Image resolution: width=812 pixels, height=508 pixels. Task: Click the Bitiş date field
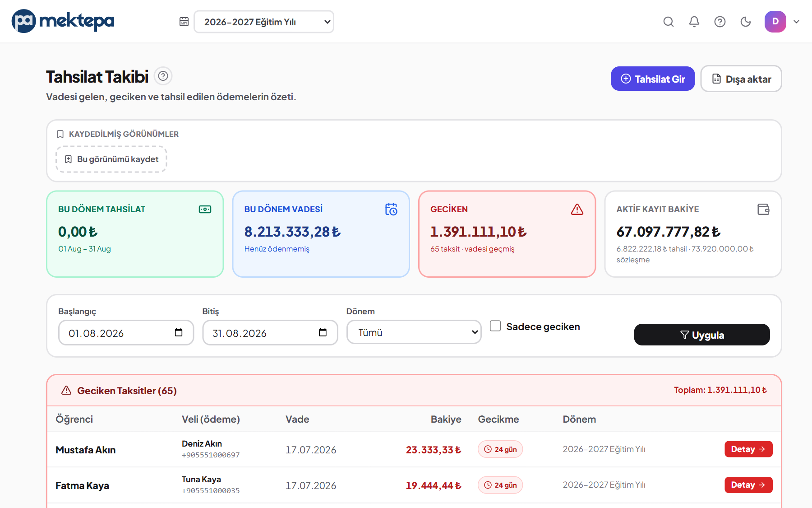[x=270, y=333]
